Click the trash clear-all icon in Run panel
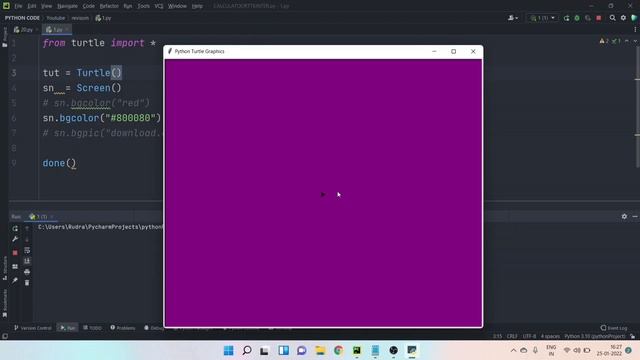This screenshot has width=640, height=360. pos(27,282)
